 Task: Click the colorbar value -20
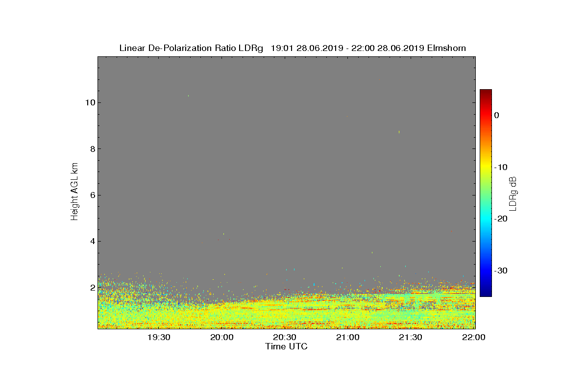coord(500,219)
